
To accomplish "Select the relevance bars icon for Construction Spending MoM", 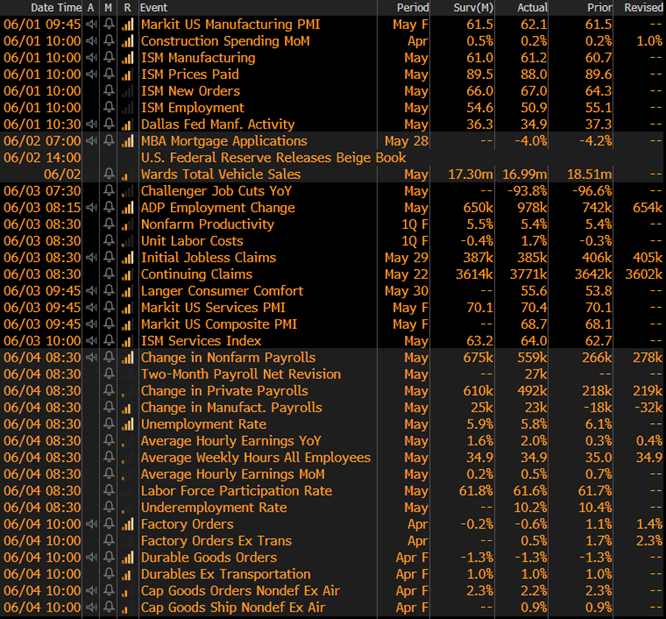I will (x=127, y=41).
